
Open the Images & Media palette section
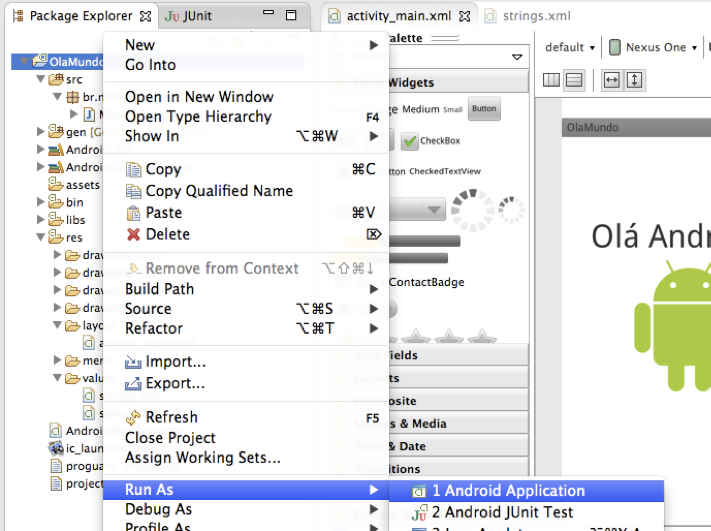(x=458, y=424)
